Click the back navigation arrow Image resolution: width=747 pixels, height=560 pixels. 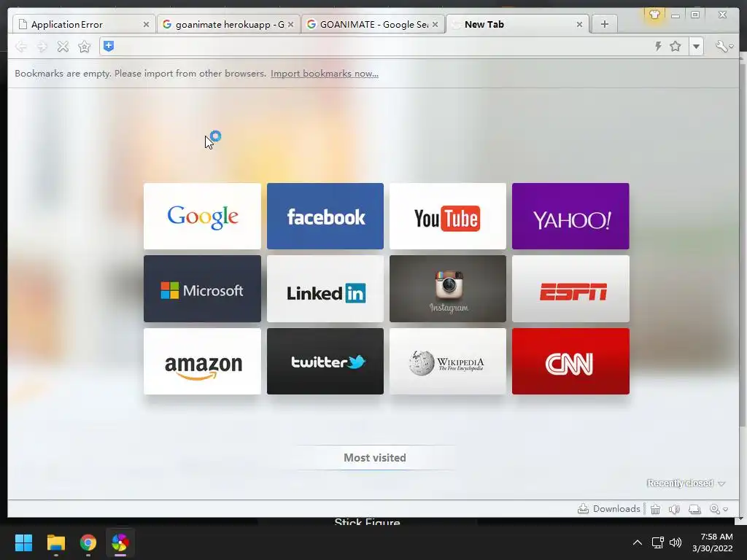click(21, 46)
